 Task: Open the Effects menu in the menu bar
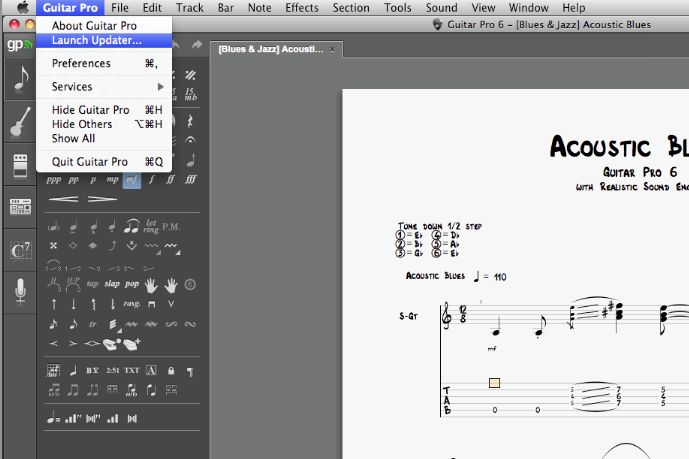pyautogui.click(x=302, y=7)
